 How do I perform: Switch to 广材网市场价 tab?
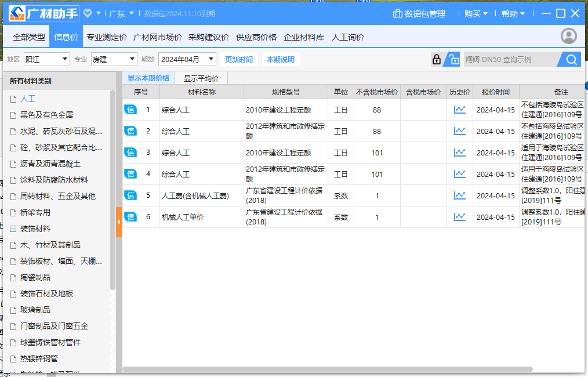point(158,37)
